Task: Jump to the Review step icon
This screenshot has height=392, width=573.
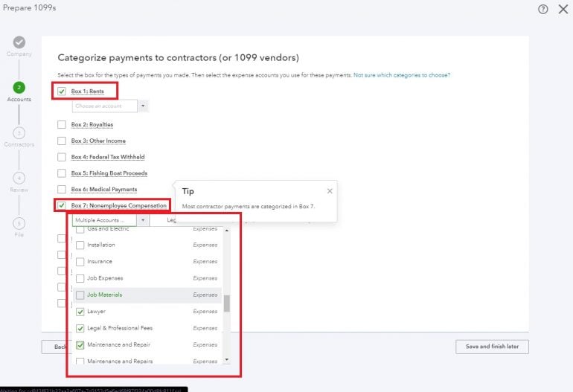Action: pos(19,178)
